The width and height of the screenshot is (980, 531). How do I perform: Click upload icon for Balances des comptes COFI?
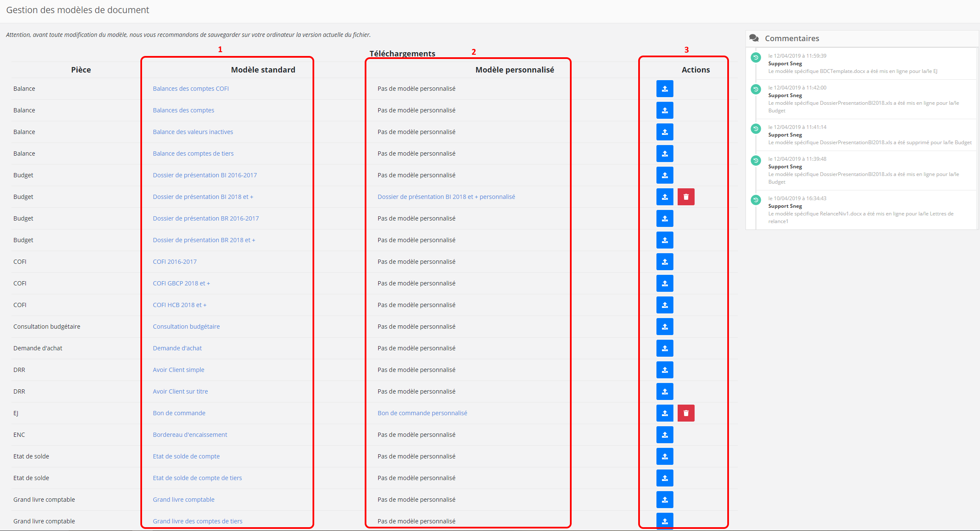665,89
